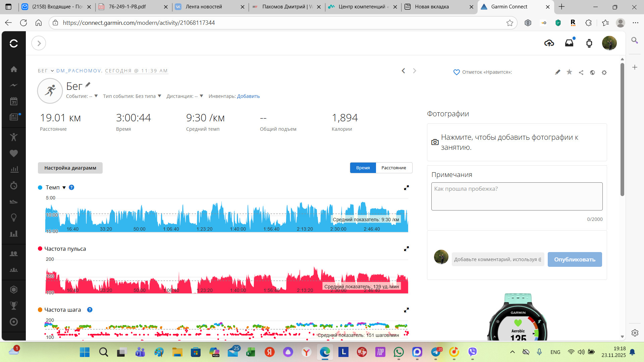Switch to the Новая вкладка browser tab
The image size is (644, 362).
click(439, 7)
